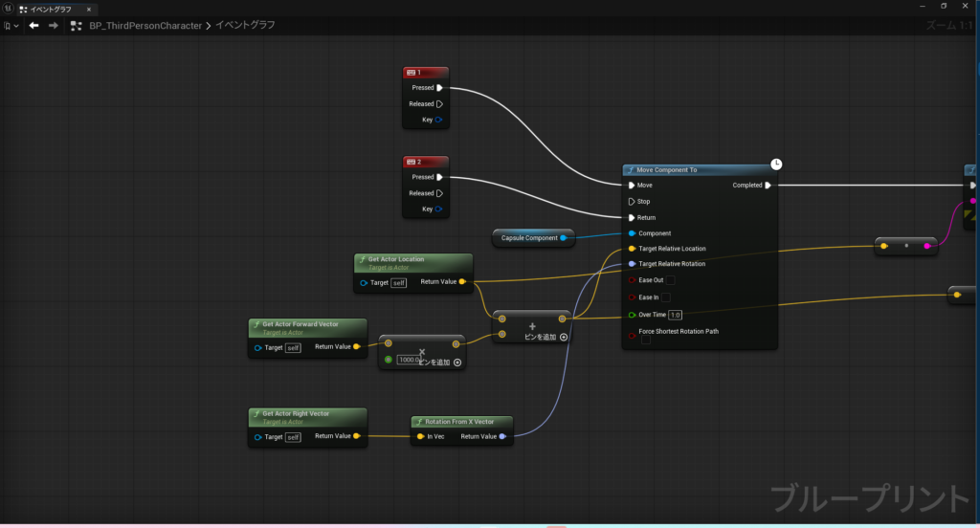This screenshot has height=528, width=980.
Task: Enable the Ease Out checkbox
Action: point(670,280)
